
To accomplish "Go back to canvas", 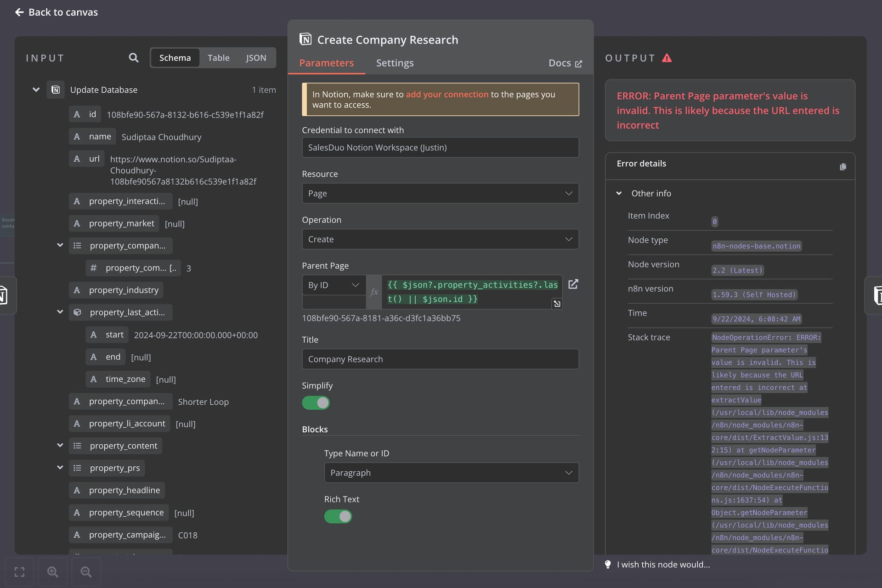I will click(x=57, y=12).
